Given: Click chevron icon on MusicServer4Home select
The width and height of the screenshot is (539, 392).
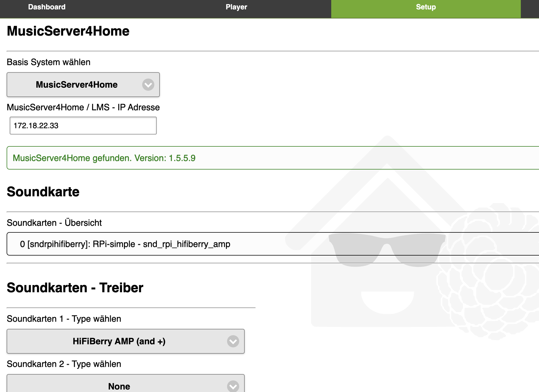Looking at the screenshot, I should 148,85.
